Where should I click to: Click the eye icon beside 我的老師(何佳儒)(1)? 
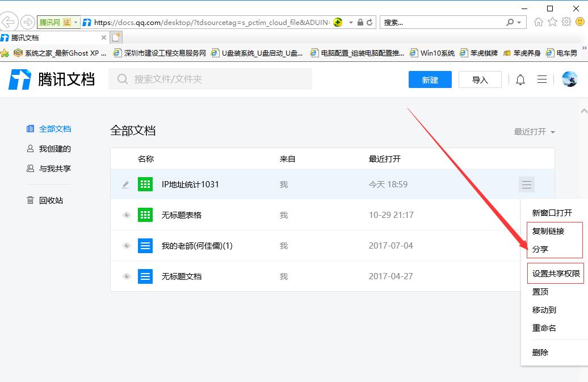[x=127, y=246]
